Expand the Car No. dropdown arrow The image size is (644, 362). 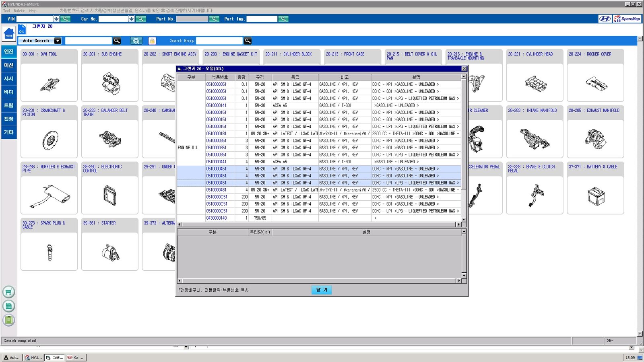coord(131,19)
